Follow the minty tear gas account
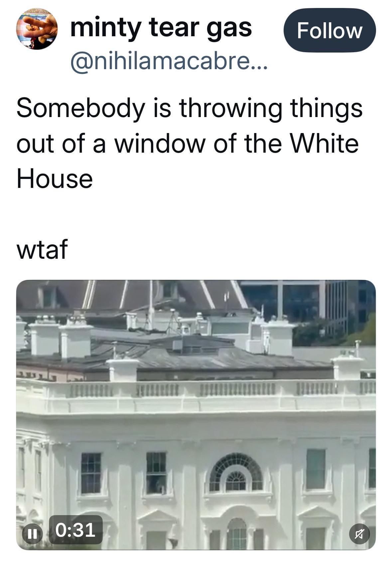This screenshot has width=392, height=568. tap(329, 30)
